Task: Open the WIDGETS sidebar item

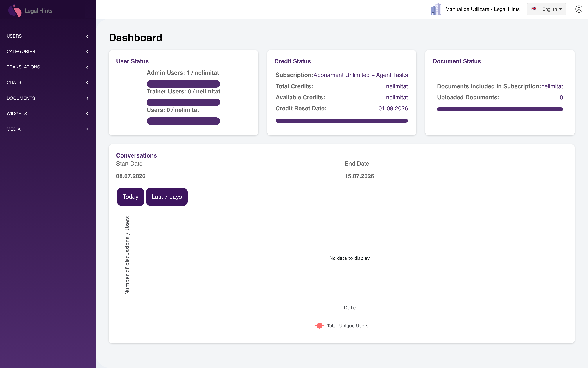Action: pos(48,114)
